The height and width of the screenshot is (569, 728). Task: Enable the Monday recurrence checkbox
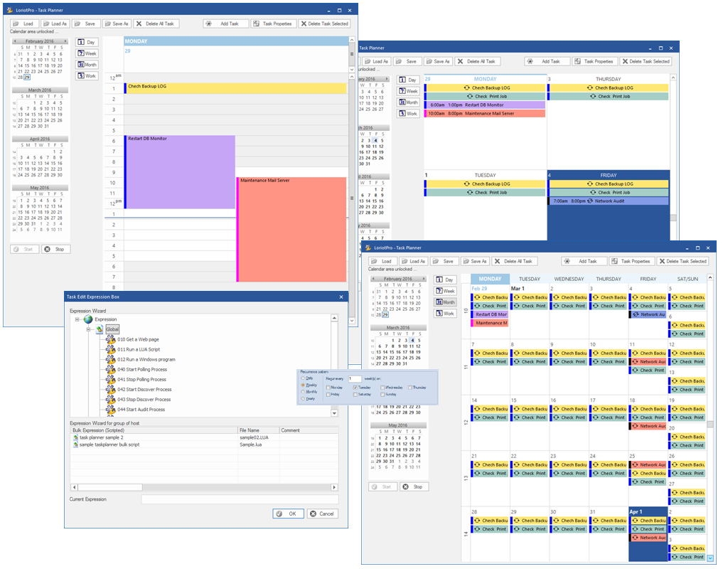(328, 388)
